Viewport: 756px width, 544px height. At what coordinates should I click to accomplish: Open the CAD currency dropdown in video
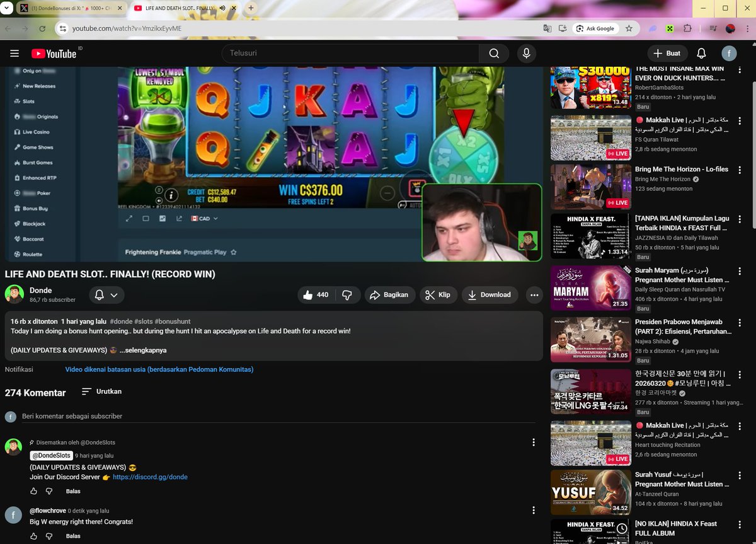point(204,218)
